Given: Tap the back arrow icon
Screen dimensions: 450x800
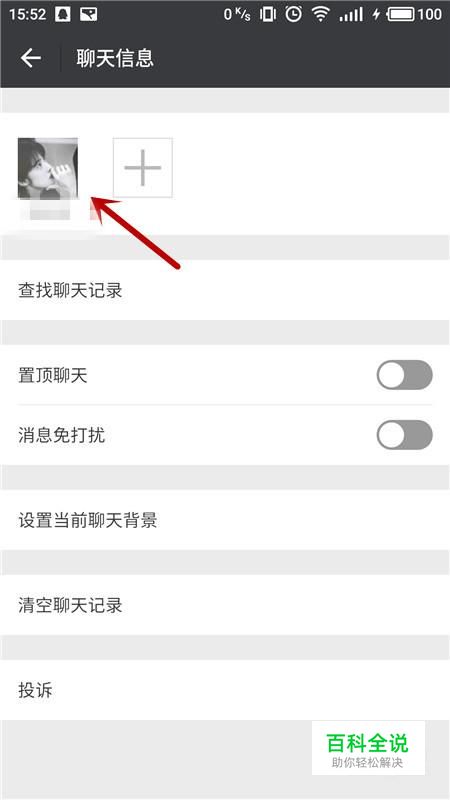Looking at the screenshot, I should tap(31, 58).
